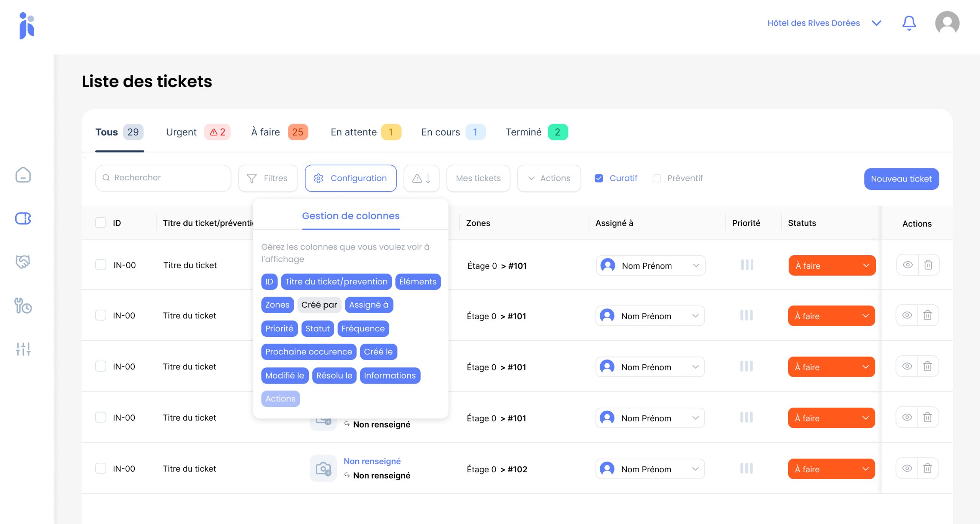Uncheck the Curatif checkbox
This screenshot has height=524, width=980.
tap(599, 178)
